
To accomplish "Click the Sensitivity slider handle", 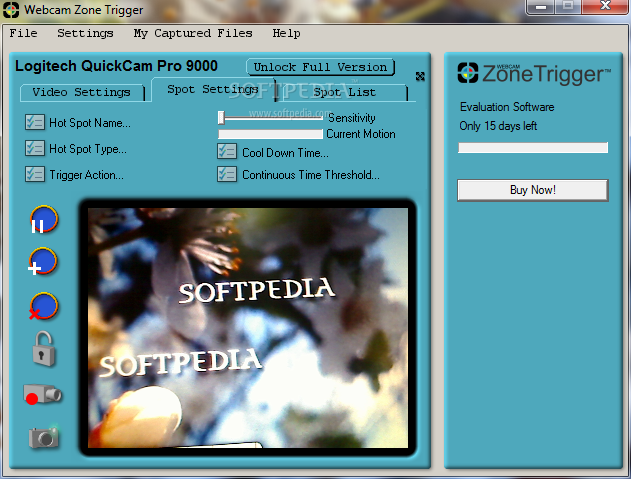I will (221, 118).
